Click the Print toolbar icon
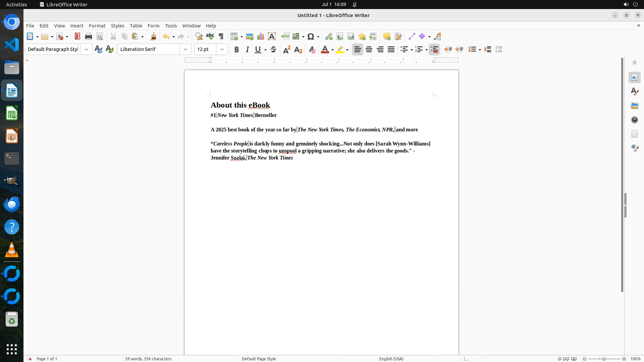The width and height of the screenshot is (644, 362). click(89, 37)
